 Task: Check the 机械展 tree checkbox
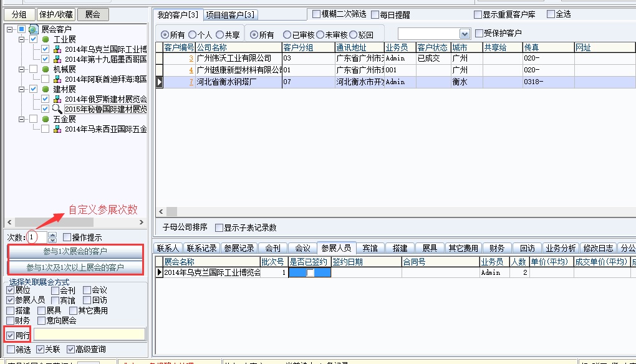pos(34,69)
